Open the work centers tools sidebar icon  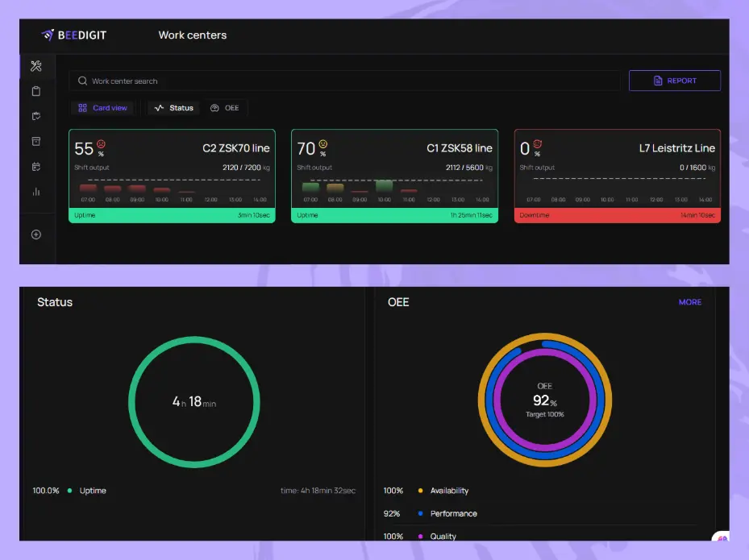36,66
